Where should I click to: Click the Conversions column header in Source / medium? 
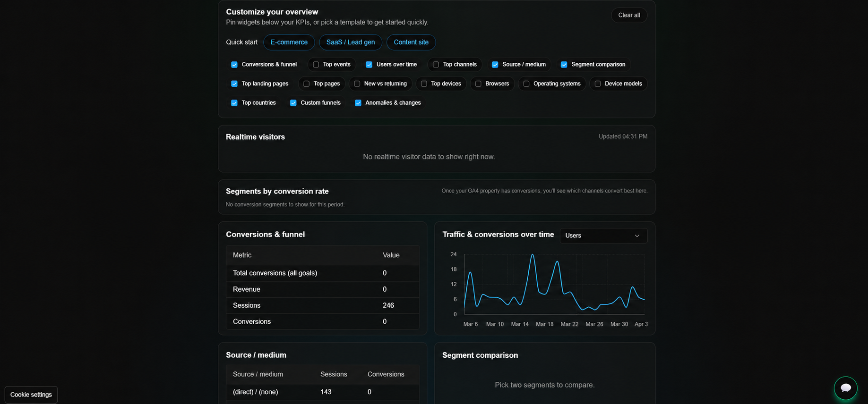386,374
